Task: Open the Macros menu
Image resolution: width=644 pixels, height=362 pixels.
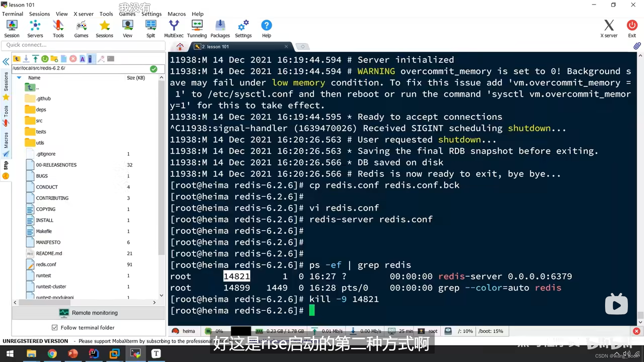Action: click(x=176, y=14)
